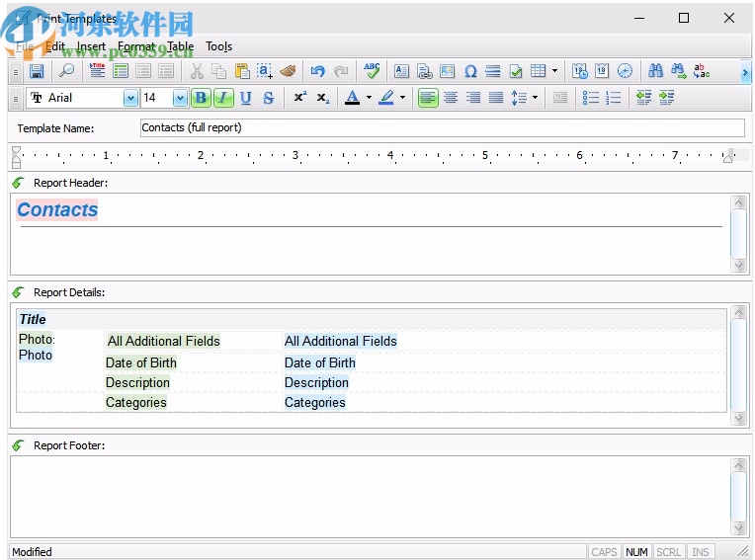The image size is (755, 560).
Task: Click the Select All icon
Action: pyautogui.click(x=264, y=72)
